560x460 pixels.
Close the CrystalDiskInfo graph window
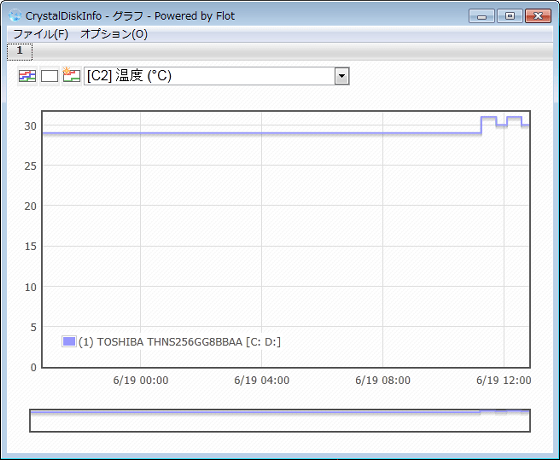pyautogui.click(x=538, y=16)
